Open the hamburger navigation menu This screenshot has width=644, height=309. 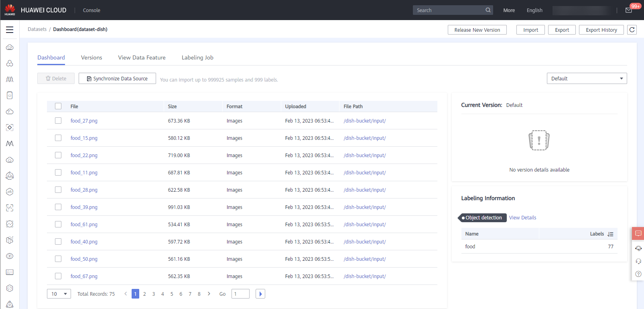(x=10, y=30)
